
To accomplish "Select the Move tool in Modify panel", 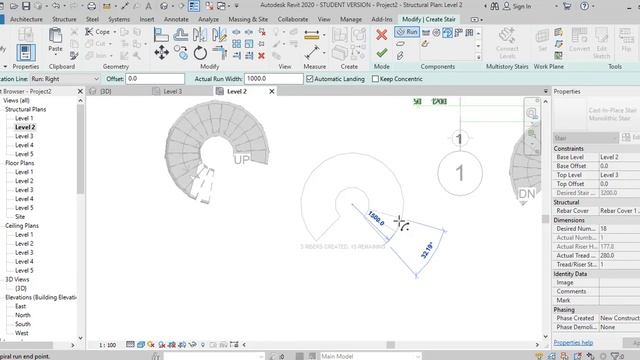I will point(162,53).
